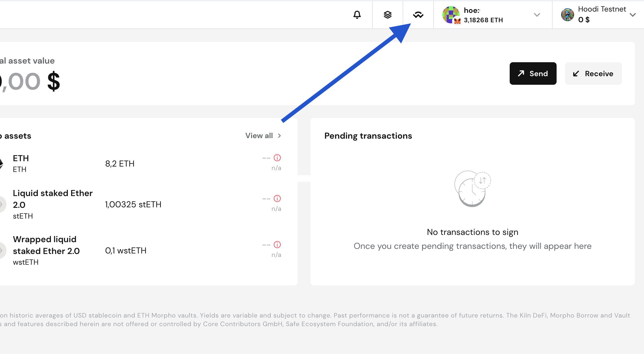Click the Hoodi Testnet network logo
Screen dimensions: 644x354
click(x=567, y=15)
